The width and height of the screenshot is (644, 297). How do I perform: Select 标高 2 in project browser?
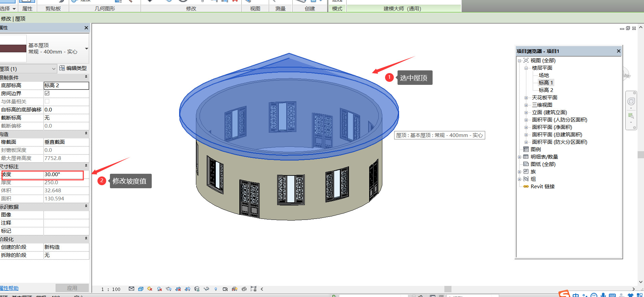coord(546,90)
